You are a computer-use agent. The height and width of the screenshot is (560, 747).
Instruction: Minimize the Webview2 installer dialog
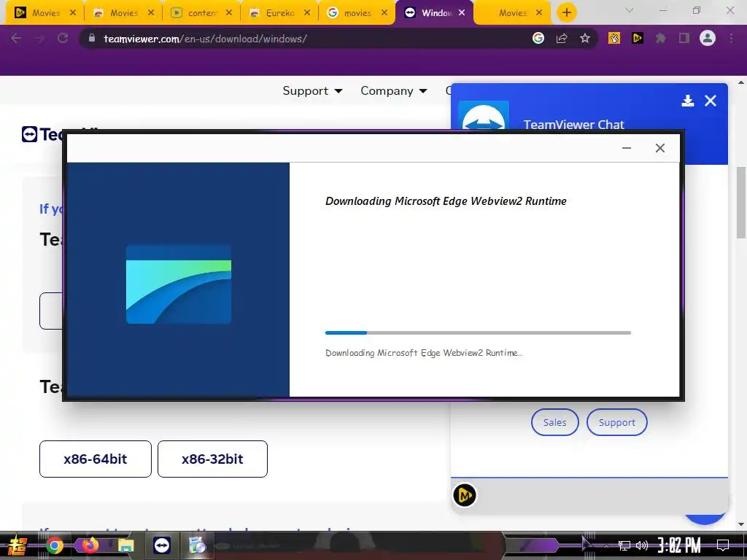click(627, 148)
